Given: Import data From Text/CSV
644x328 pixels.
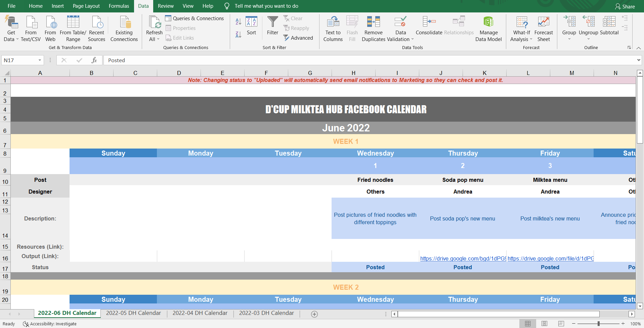Looking at the screenshot, I should (x=31, y=29).
